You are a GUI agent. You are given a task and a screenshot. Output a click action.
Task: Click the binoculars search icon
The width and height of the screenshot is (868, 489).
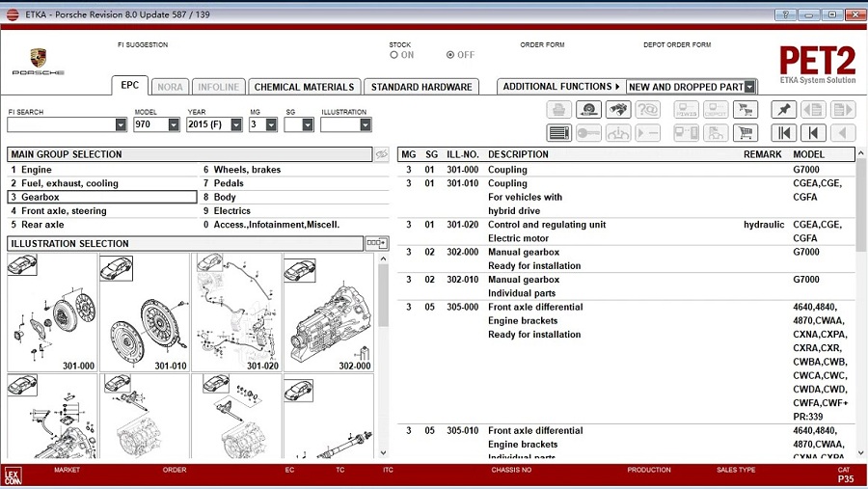618,109
